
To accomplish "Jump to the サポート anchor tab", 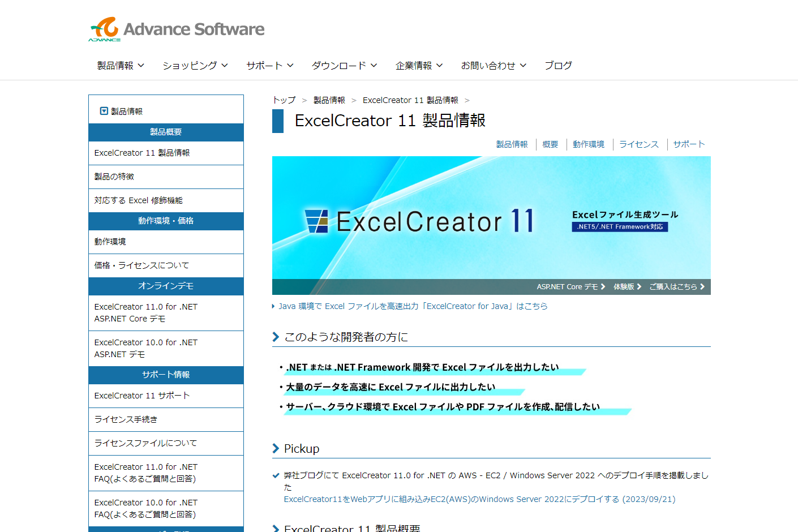I will (689, 144).
